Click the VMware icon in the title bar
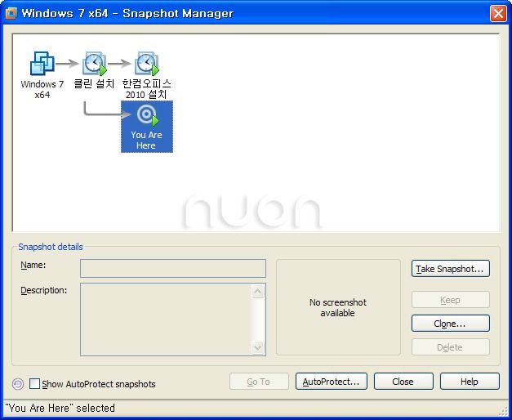Image resolution: width=512 pixels, height=420 pixels. 11,13
